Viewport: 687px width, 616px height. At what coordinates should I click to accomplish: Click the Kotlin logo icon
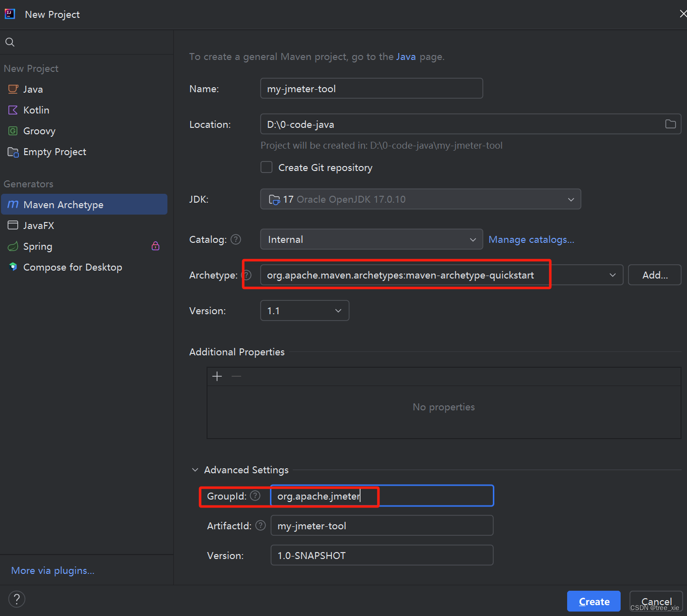tap(13, 110)
